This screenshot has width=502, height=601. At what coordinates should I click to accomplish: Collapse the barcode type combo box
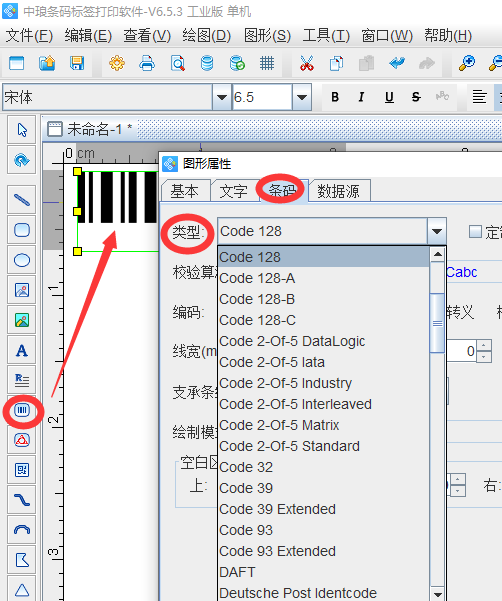437,231
